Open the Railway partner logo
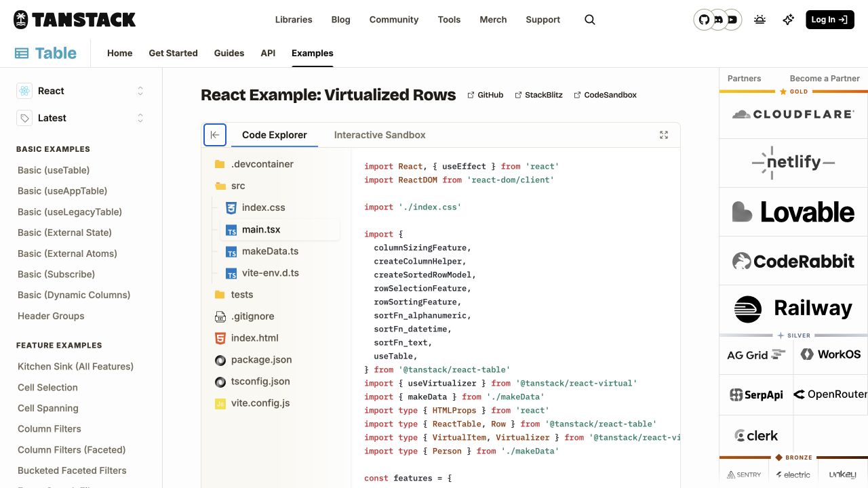Image resolution: width=868 pixels, height=488 pixels. click(793, 309)
